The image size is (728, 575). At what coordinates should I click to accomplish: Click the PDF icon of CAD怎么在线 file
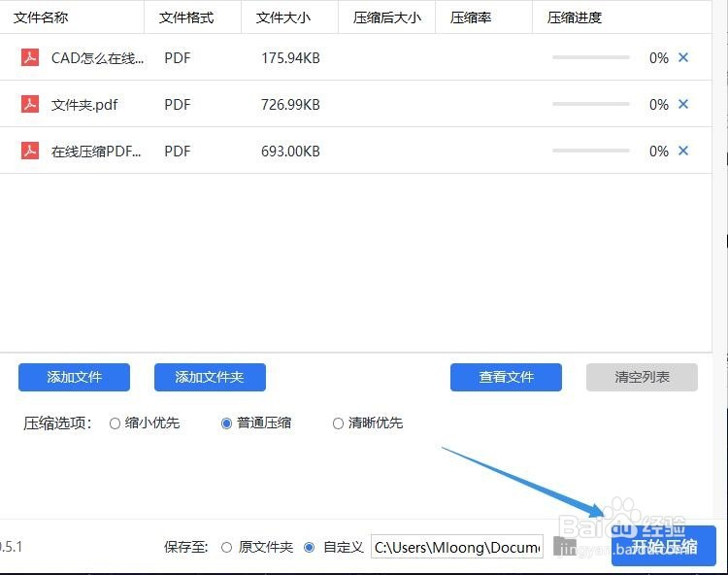click(x=30, y=57)
